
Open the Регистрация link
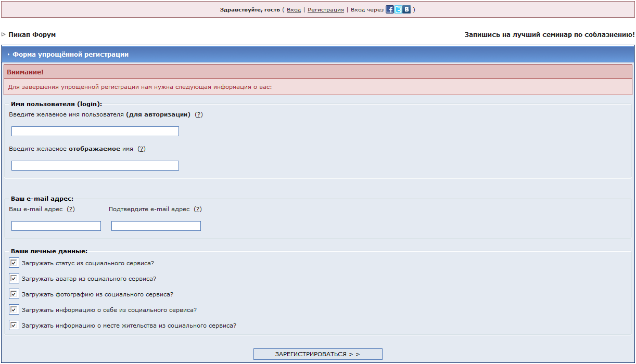tap(325, 10)
